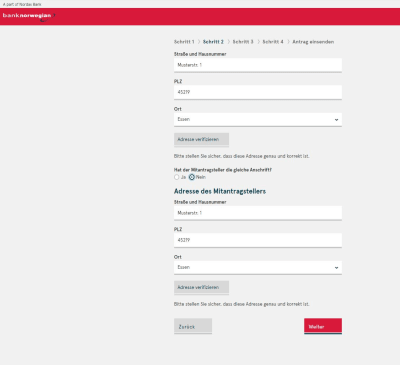
Task: Click the Bank Norwegian logo
Action: 29,16
